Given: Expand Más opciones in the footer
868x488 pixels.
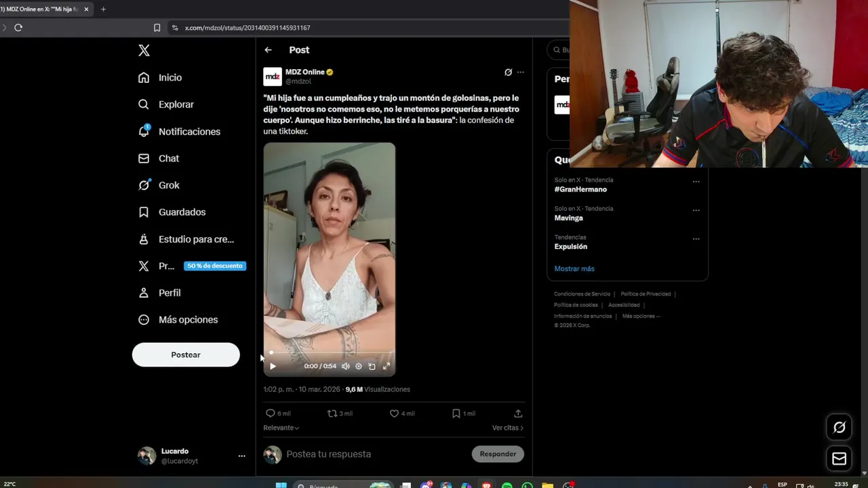Looking at the screenshot, I should click(x=641, y=316).
